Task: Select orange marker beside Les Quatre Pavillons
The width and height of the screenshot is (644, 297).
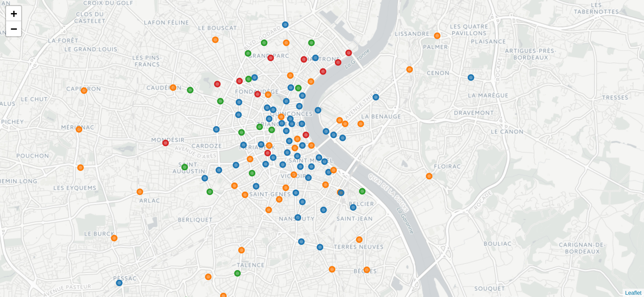Action: tap(437, 36)
